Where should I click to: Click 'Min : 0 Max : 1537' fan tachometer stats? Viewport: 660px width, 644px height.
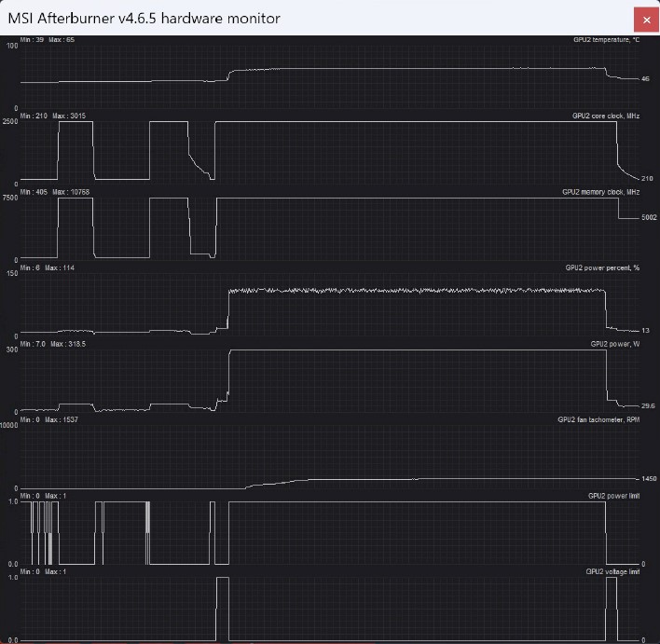click(x=48, y=419)
